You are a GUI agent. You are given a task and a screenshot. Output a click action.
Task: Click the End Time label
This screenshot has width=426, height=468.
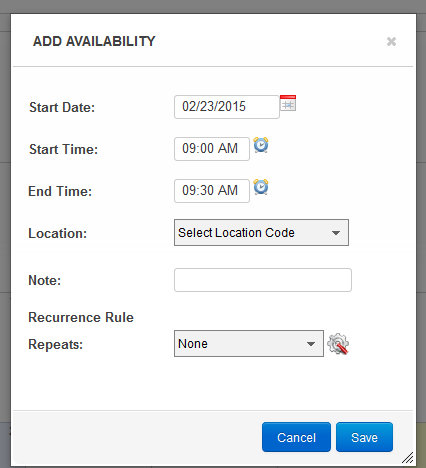pos(60,191)
